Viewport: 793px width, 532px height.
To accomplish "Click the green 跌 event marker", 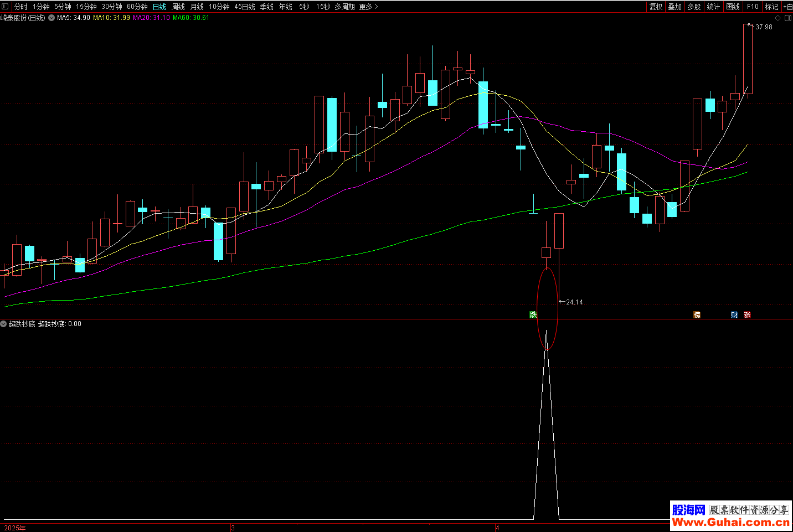I will [533, 314].
